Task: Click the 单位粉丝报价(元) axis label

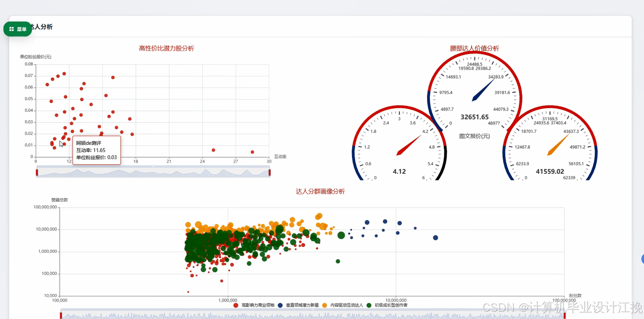Action: click(36, 57)
